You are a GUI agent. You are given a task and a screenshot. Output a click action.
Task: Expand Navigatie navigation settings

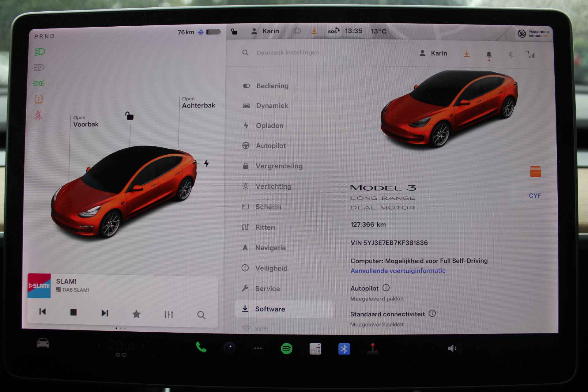[x=270, y=247]
